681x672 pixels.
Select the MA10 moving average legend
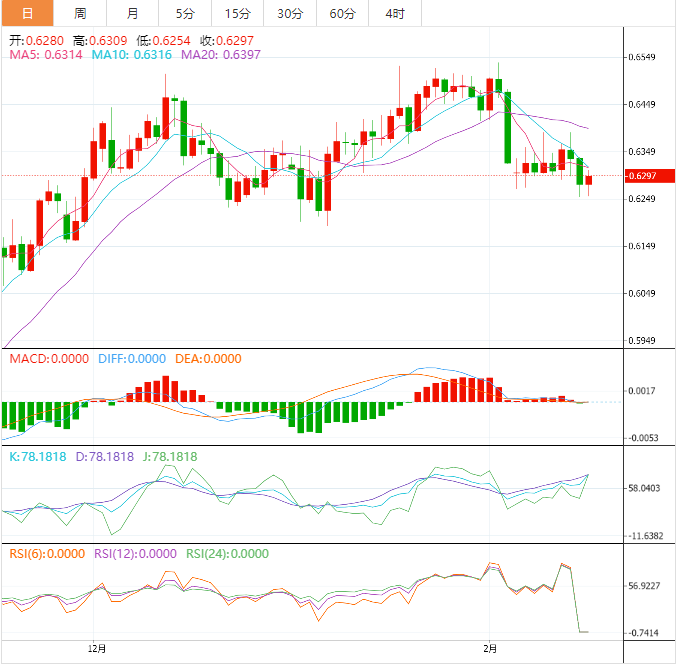pos(132,55)
